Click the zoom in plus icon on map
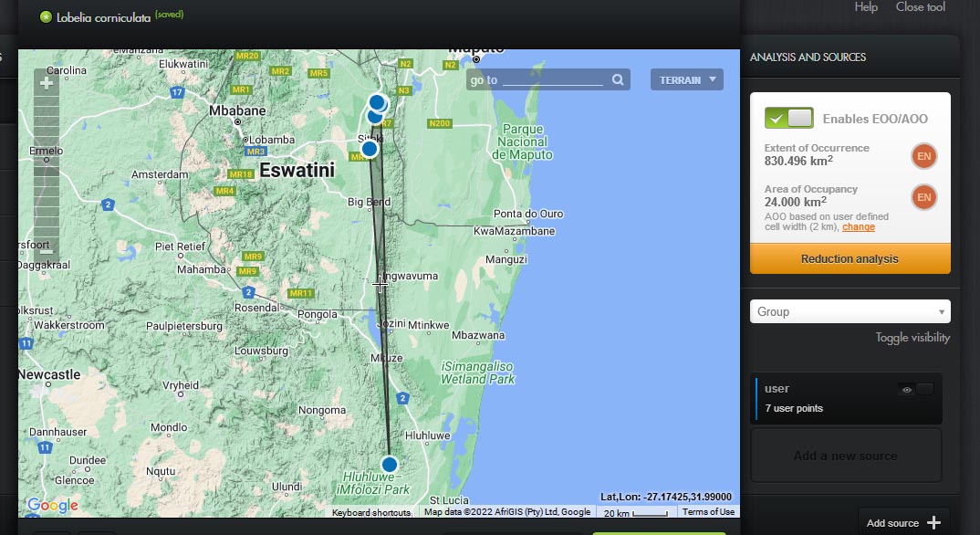980x535 pixels. 47,83
